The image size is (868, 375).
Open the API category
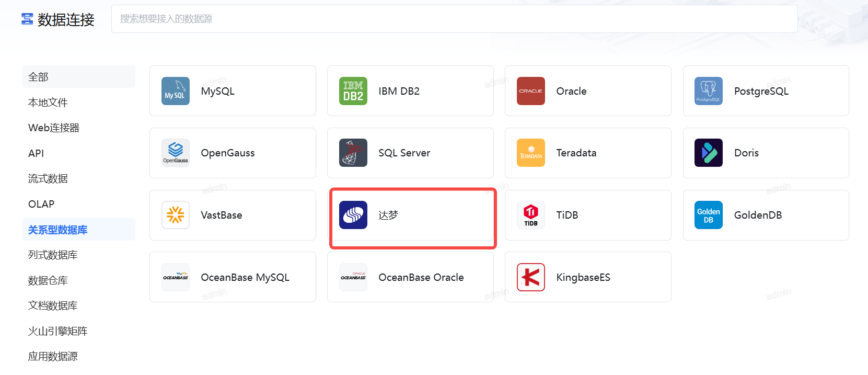tap(79, 153)
